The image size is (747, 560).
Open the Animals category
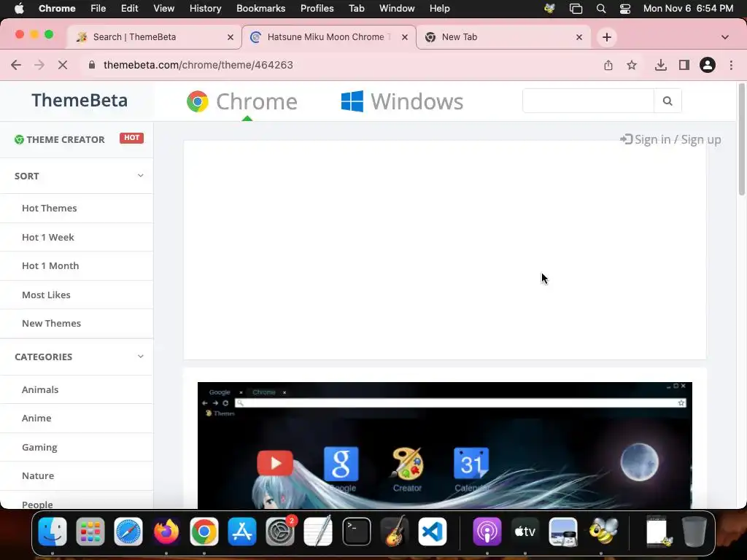tap(40, 389)
